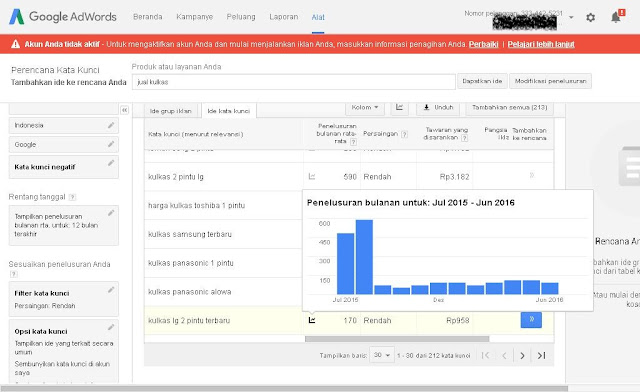Open the Laporan tab

coord(284,17)
